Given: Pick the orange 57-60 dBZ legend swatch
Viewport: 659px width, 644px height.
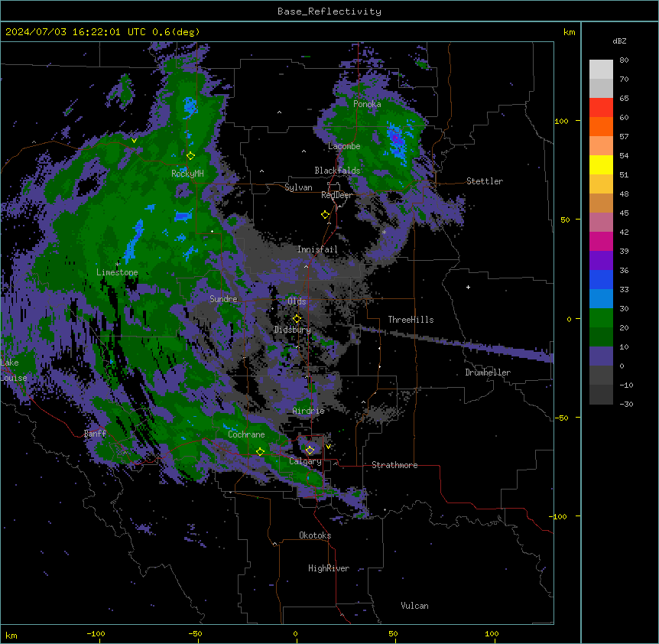Looking at the screenshot, I should pyautogui.click(x=601, y=126).
